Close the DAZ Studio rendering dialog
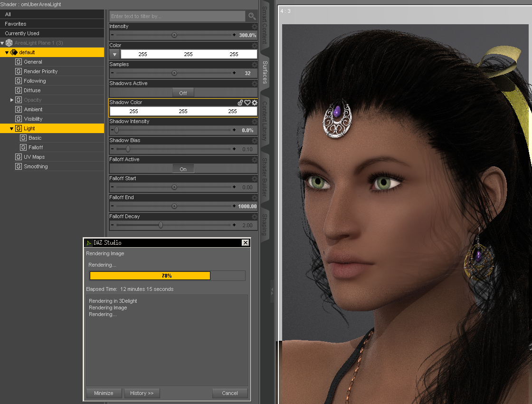The image size is (532, 404). tap(245, 243)
